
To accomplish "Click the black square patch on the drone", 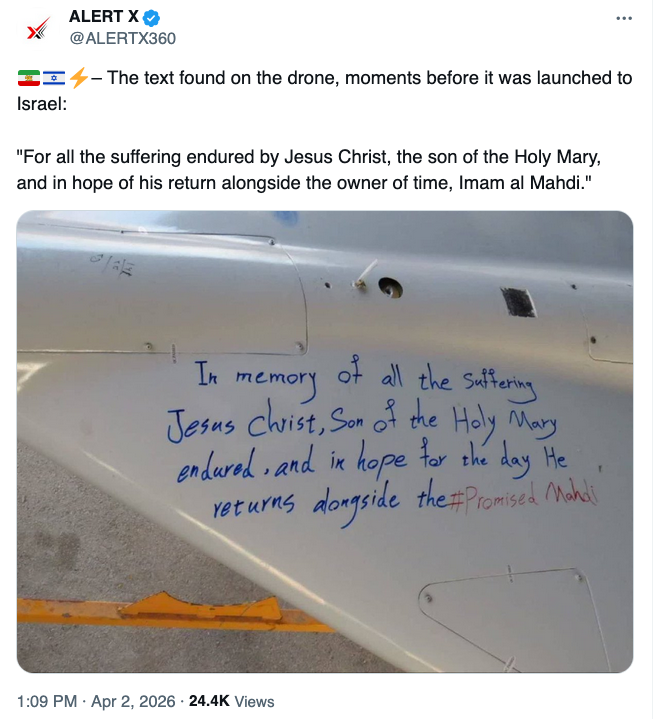I will tap(517, 301).
